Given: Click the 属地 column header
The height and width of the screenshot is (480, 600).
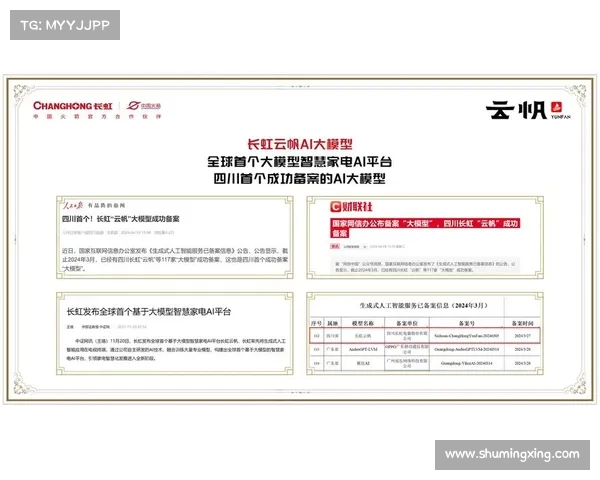Looking at the screenshot, I should [332, 323].
